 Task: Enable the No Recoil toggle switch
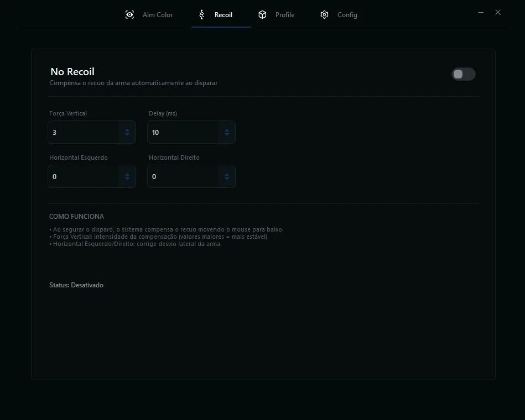pyautogui.click(x=464, y=74)
